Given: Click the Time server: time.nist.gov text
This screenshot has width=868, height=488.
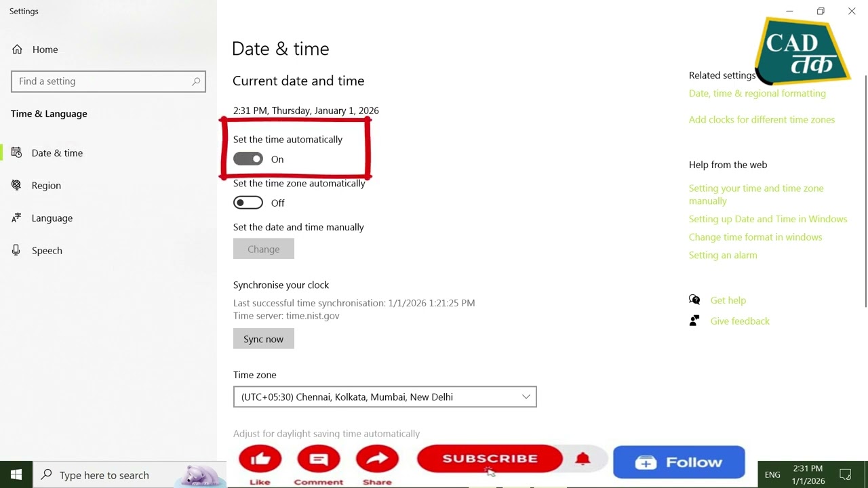Looking at the screenshot, I should (286, 316).
